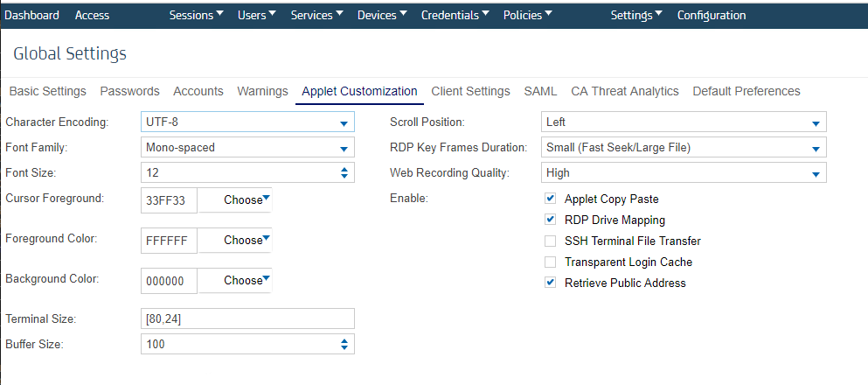Disable the Applet Copy Paste checkbox
This screenshot has height=385, width=868.
coord(550,199)
